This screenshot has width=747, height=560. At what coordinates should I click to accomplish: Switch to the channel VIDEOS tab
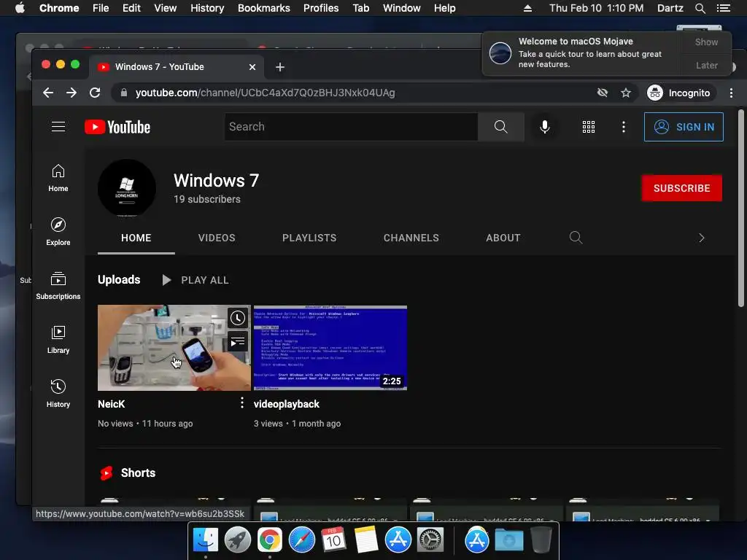[x=217, y=238]
